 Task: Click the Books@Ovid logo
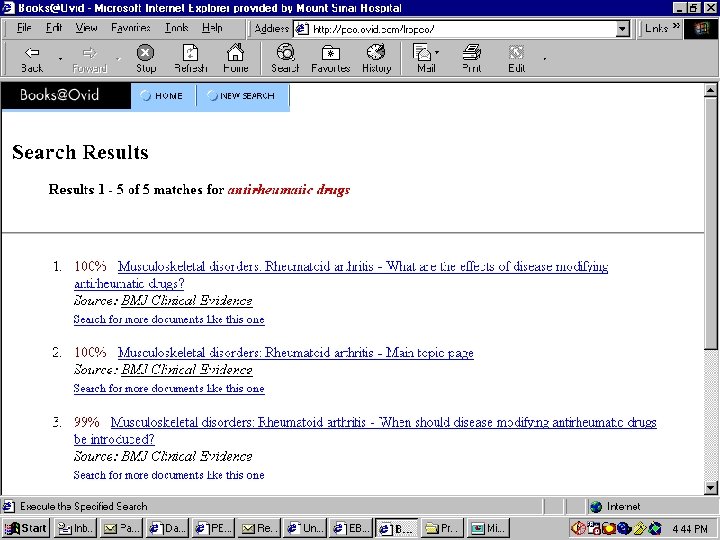tap(66, 96)
